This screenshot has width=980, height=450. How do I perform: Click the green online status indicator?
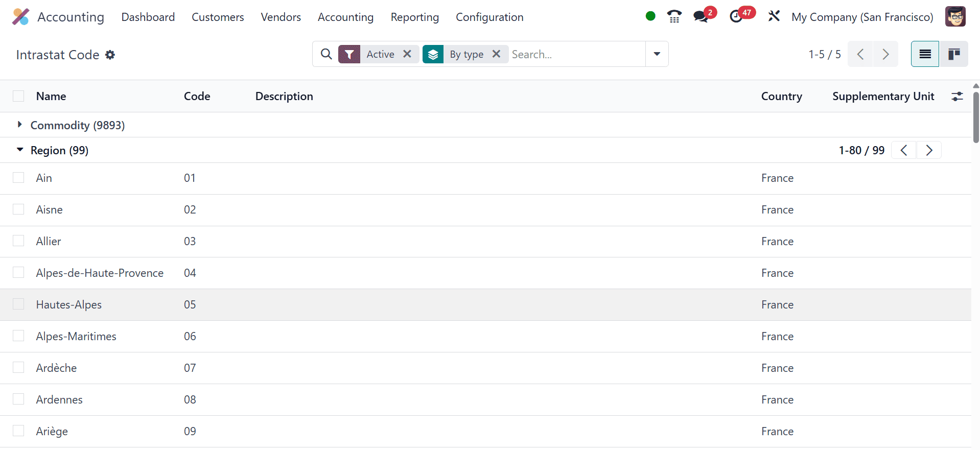[650, 16]
